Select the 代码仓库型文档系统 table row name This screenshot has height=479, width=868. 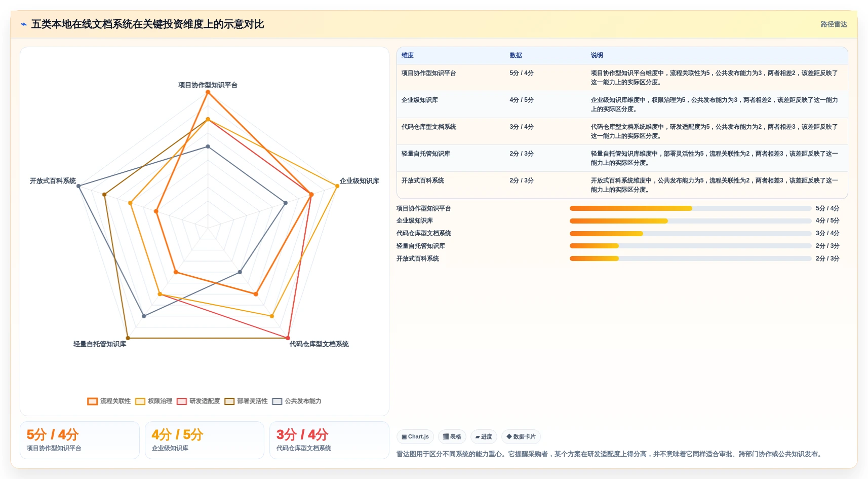(x=428, y=127)
